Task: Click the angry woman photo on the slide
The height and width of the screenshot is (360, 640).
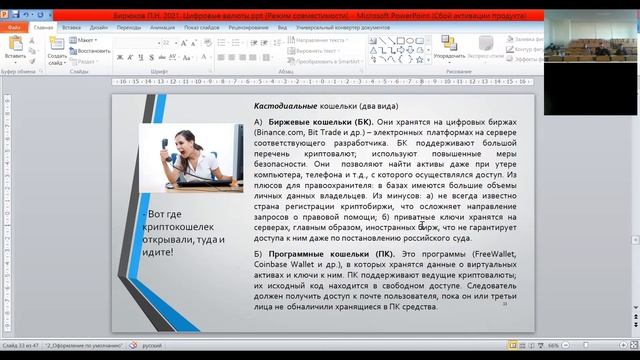Action: coord(191,158)
